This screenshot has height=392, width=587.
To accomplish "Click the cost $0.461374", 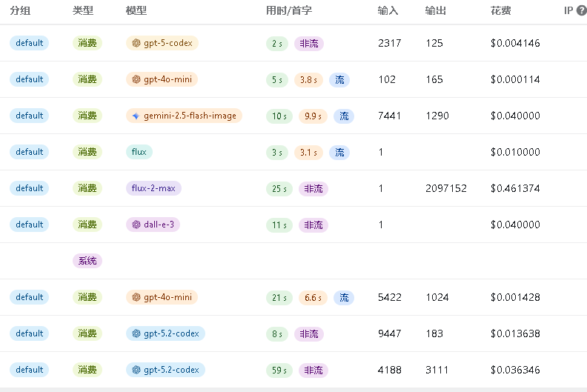I will point(515,188).
